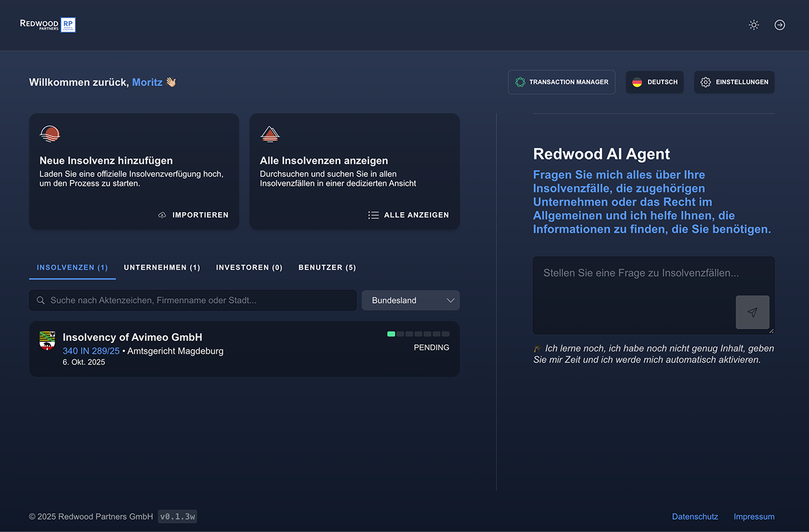This screenshot has width=809, height=532.
Task: Open the Benutzer tab
Action: point(327,267)
